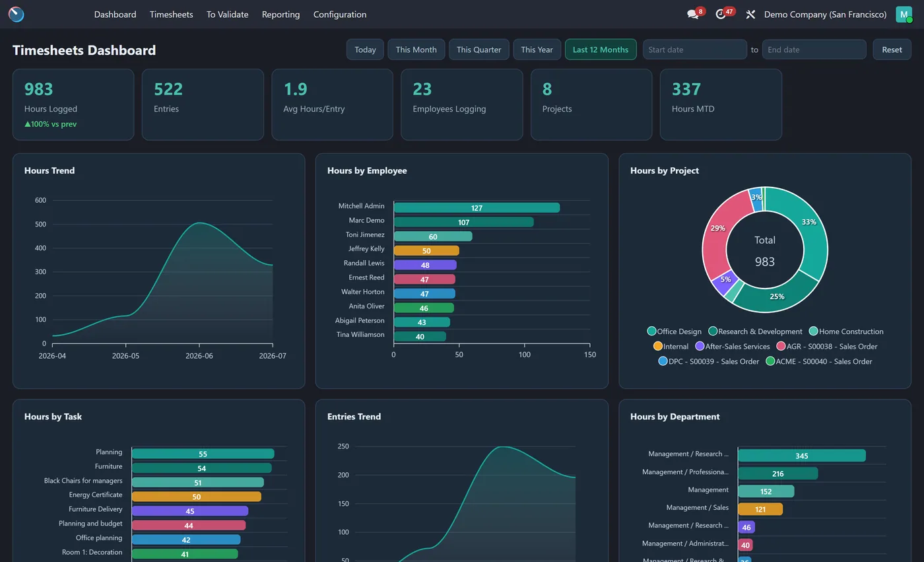Toggle ACME - S00040 - Sales Order legend

point(819,361)
